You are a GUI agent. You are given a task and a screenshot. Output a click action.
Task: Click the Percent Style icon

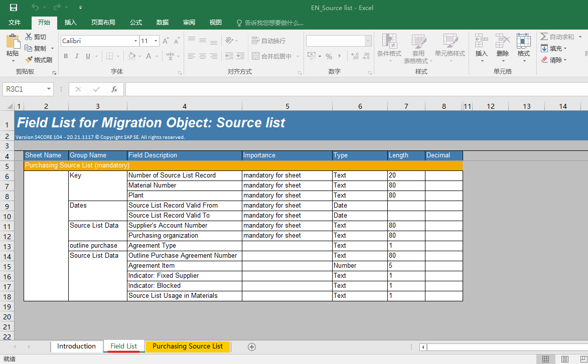[329, 56]
